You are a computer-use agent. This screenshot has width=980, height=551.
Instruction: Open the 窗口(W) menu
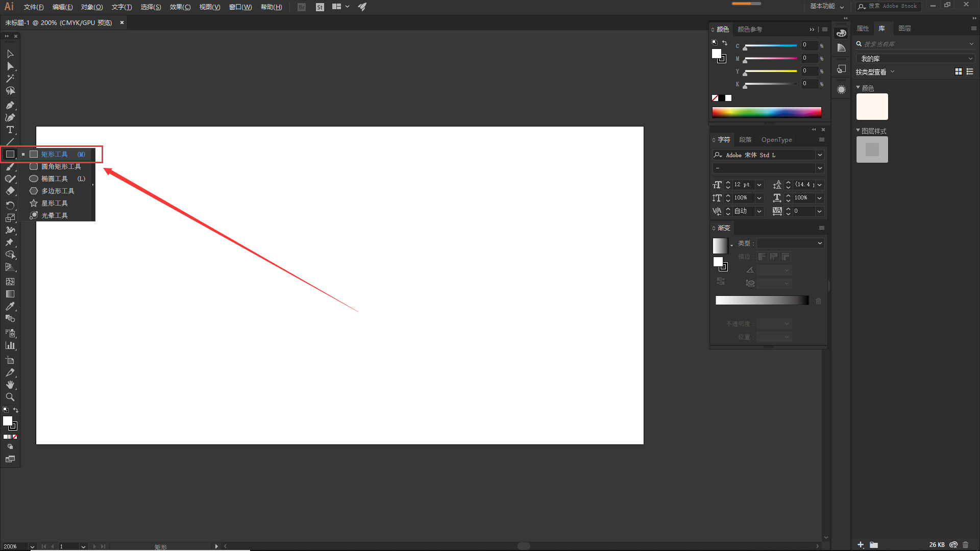tap(240, 7)
